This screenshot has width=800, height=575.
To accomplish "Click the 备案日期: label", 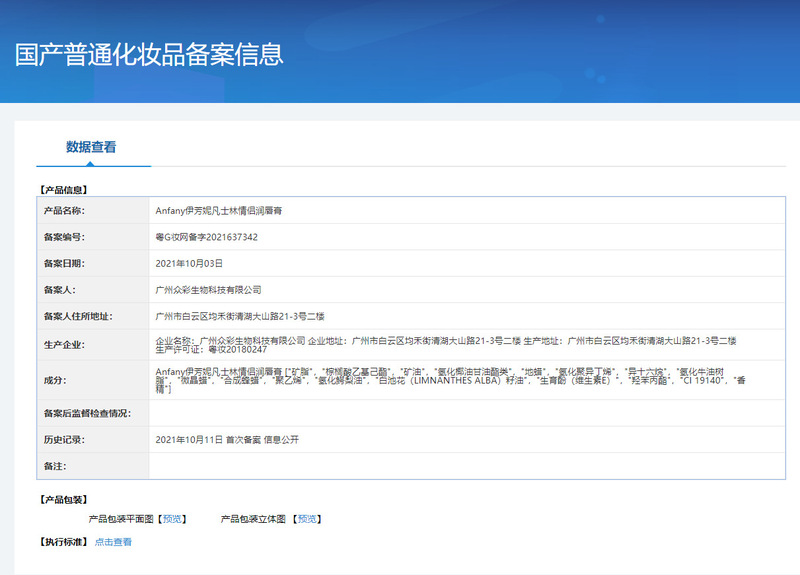I will click(x=64, y=264).
